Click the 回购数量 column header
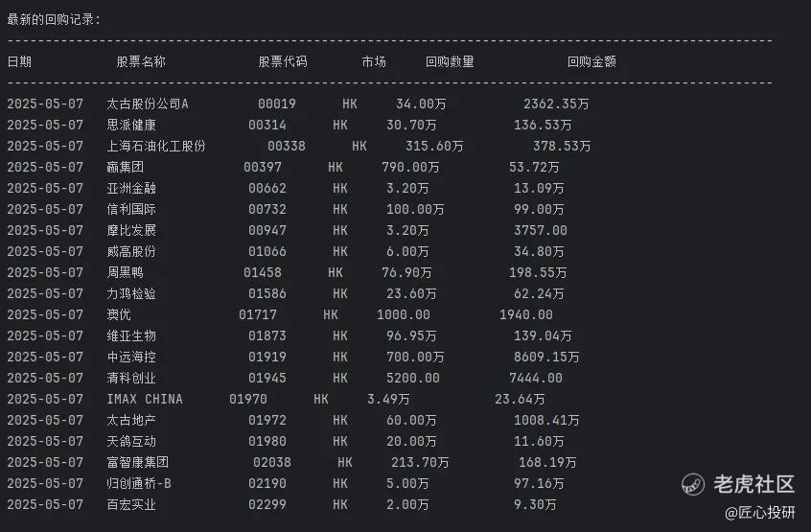This screenshot has width=811, height=532. 450,61
